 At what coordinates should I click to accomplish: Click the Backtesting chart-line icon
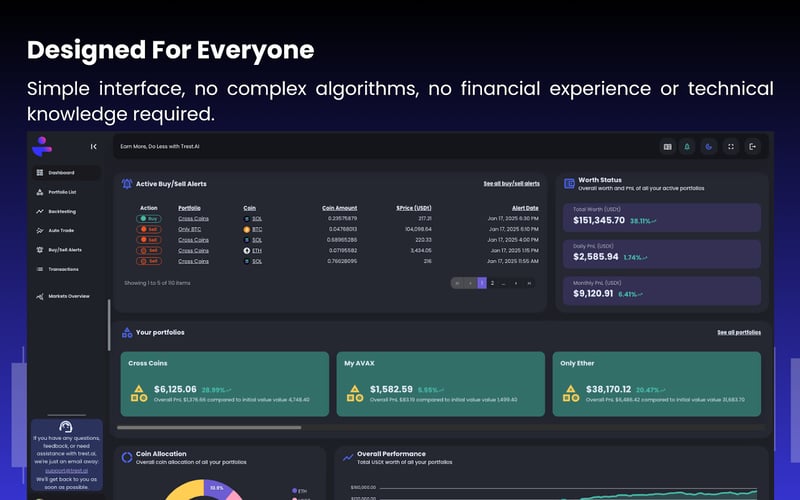(x=40, y=211)
